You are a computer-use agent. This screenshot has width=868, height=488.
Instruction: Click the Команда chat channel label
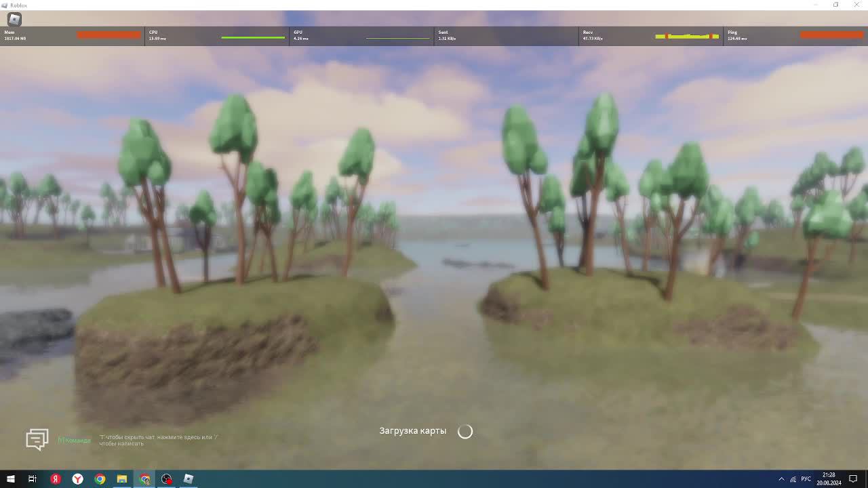[74, 441]
